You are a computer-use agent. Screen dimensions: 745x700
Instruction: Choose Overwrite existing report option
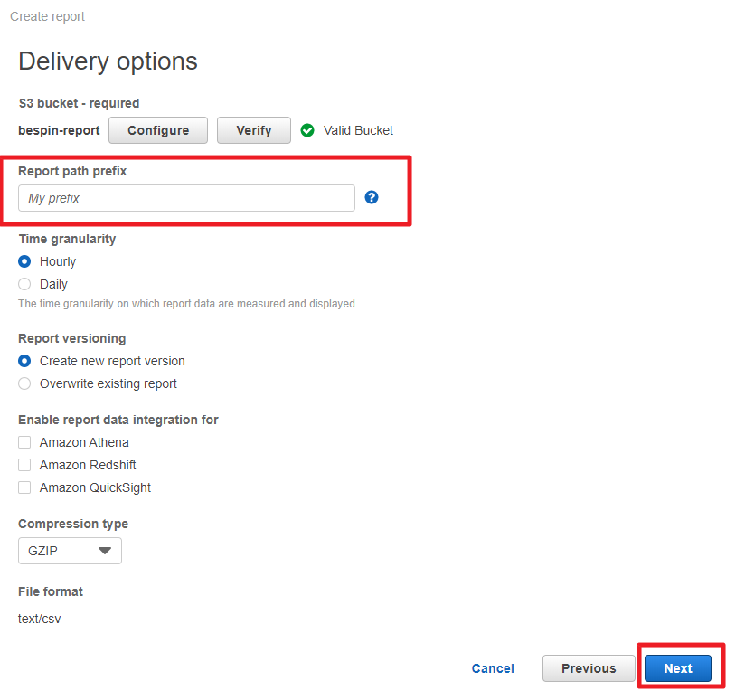(25, 383)
